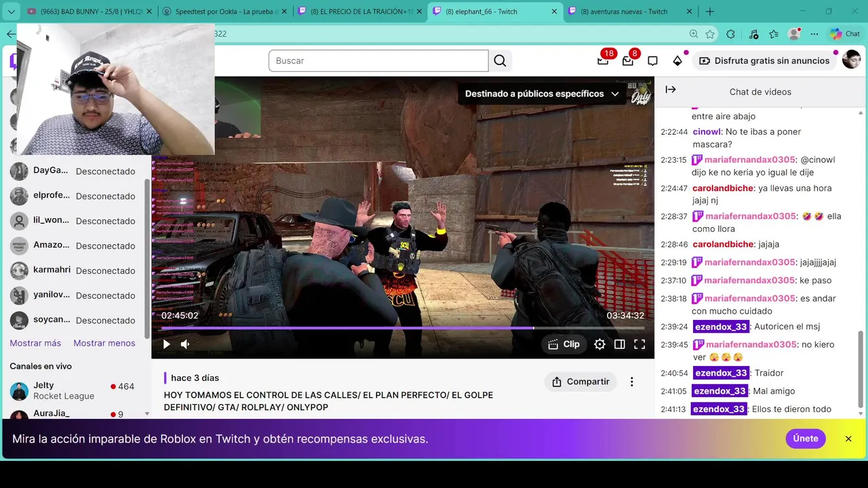868x488 pixels.
Task: Open notifications bell with 8 badge
Action: tap(628, 60)
